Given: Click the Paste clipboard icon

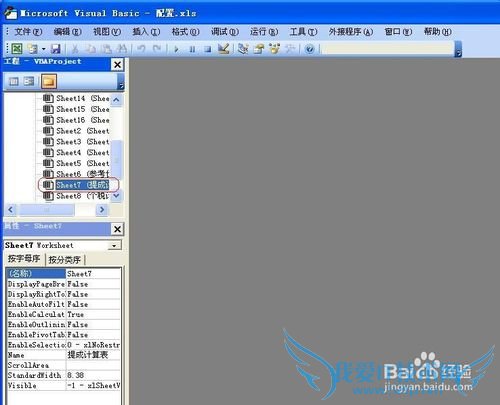Looking at the screenshot, I should point(107,49).
